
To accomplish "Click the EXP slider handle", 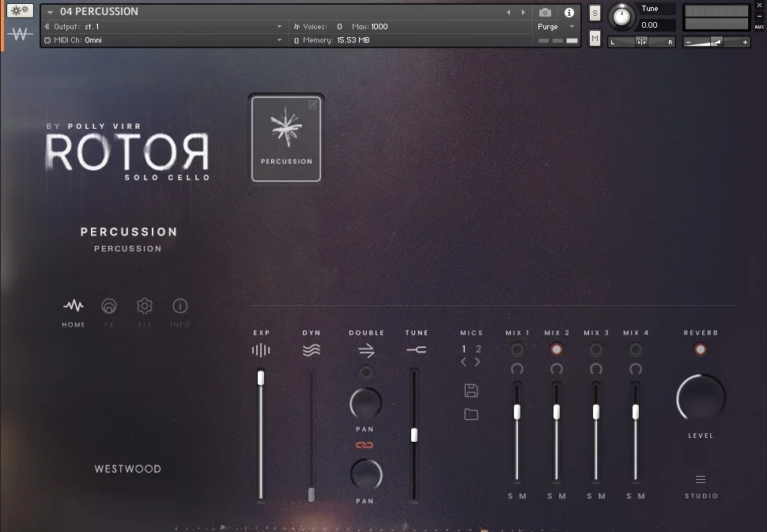I will (x=261, y=378).
